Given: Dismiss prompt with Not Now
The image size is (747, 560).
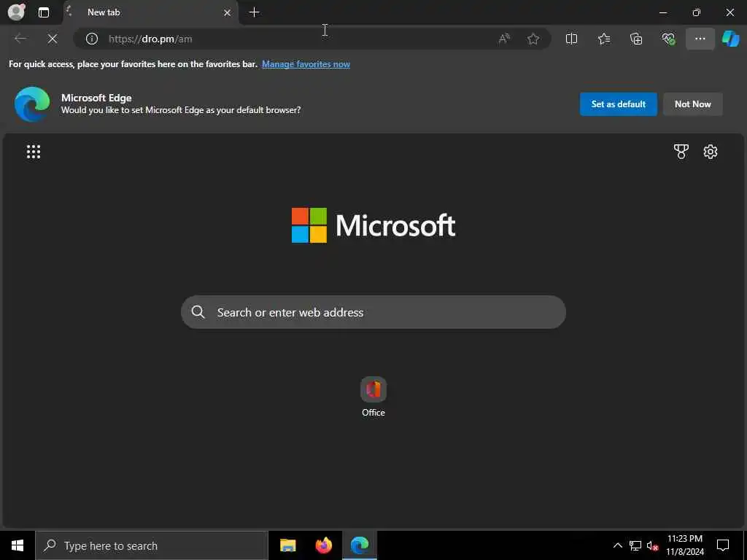Looking at the screenshot, I should point(693,104).
